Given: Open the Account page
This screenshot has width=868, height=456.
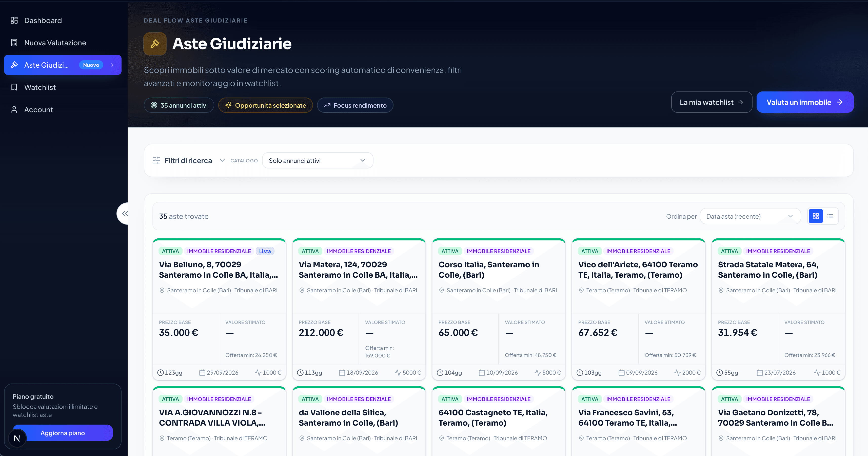Looking at the screenshot, I should pyautogui.click(x=63, y=109).
